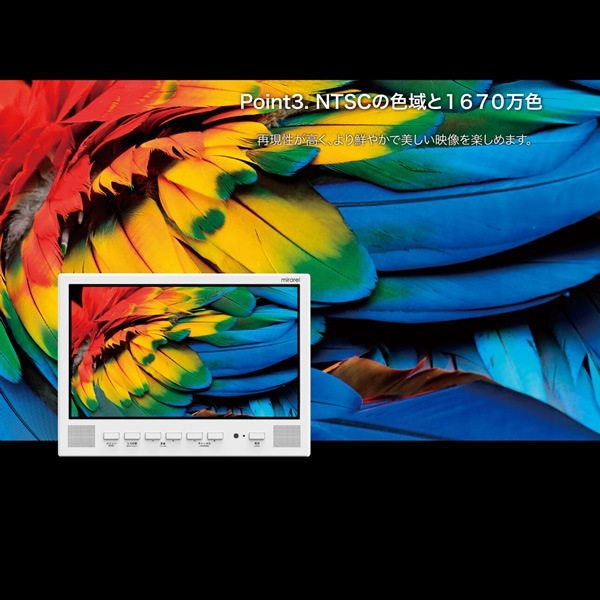Viewport: 600px width, 600px height.
Task: Click the subtitle text beginning 再現性が高く
Action: tap(395, 140)
